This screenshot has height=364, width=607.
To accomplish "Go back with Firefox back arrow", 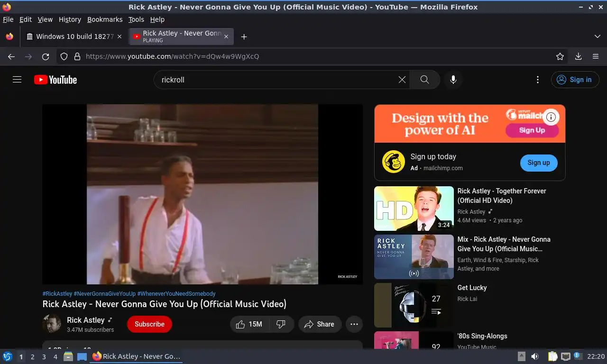I will 11,56.
